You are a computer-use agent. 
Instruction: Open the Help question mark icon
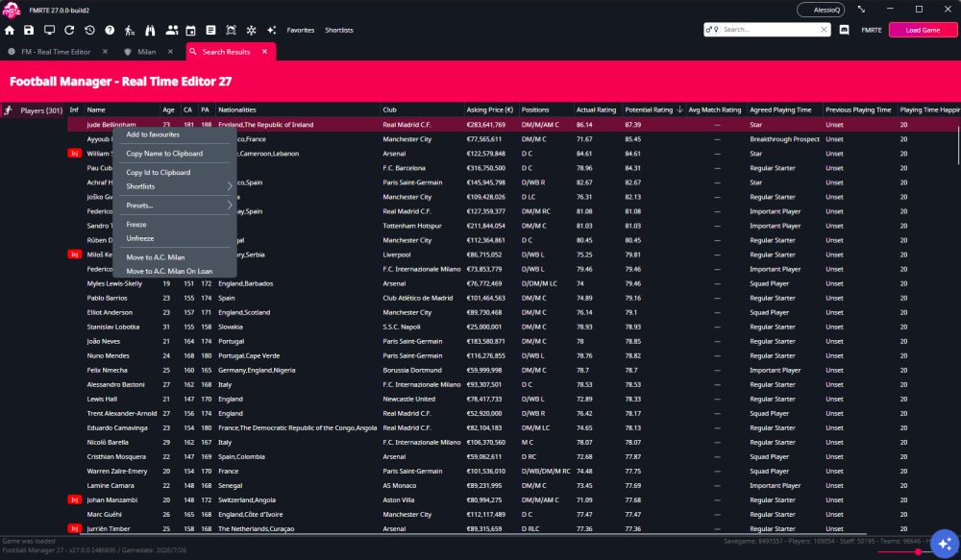point(110,30)
